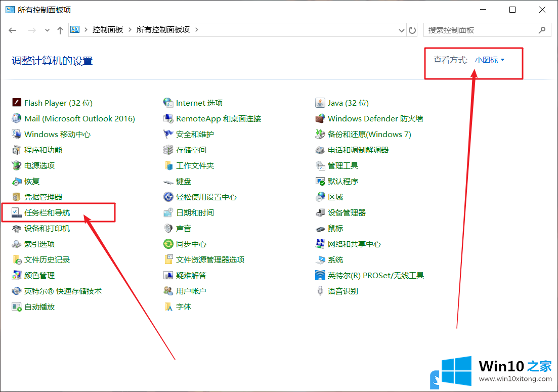558x392 pixels.
Task: Open the 设备管理器 link
Action: [x=347, y=213]
